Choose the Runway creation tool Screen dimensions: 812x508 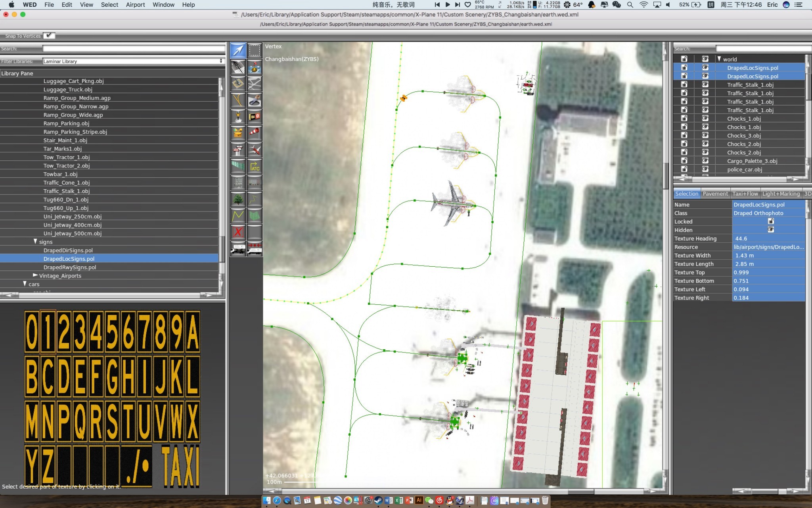pyautogui.click(x=238, y=67)
